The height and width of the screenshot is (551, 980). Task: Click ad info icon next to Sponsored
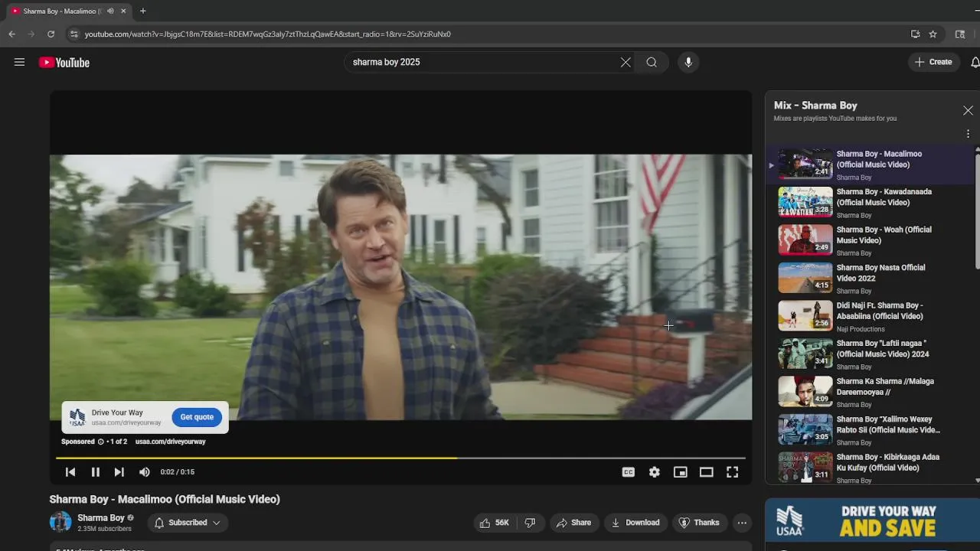click(x=100, y=442)
